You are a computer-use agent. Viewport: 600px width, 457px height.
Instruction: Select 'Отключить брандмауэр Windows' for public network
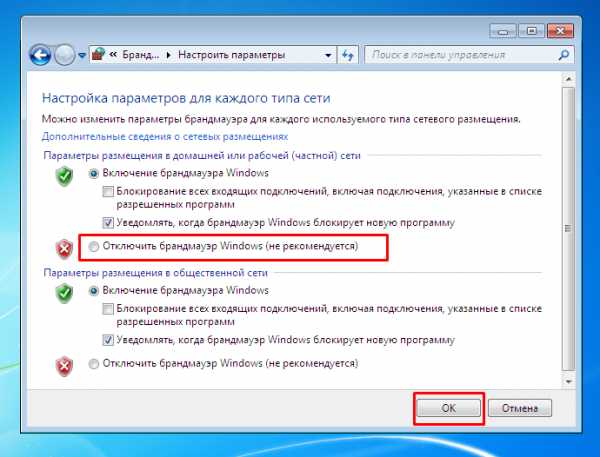pos(95,363)
